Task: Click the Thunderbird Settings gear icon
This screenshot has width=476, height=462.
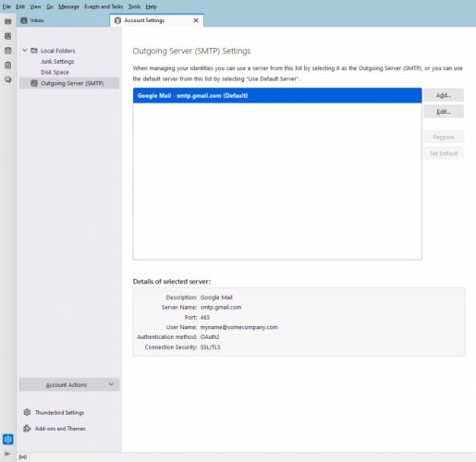Action: click(x=27, y=412)
